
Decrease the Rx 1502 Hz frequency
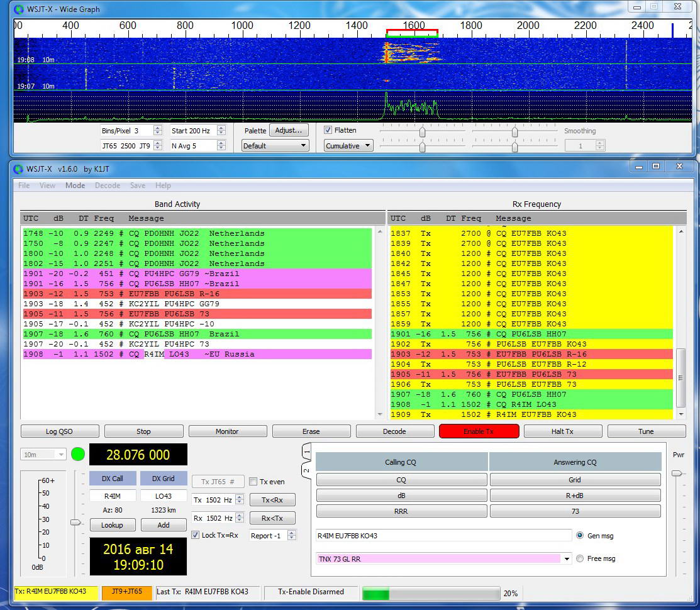point(240,521)
